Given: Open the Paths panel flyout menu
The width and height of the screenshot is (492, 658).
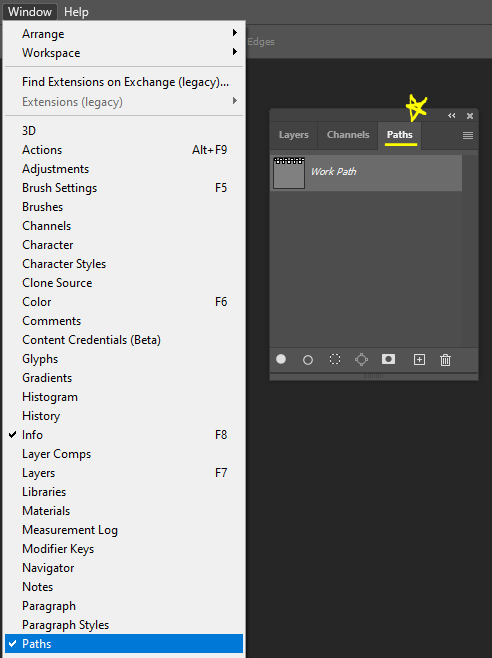Looking at the screenshot, I should coord(468,135).
